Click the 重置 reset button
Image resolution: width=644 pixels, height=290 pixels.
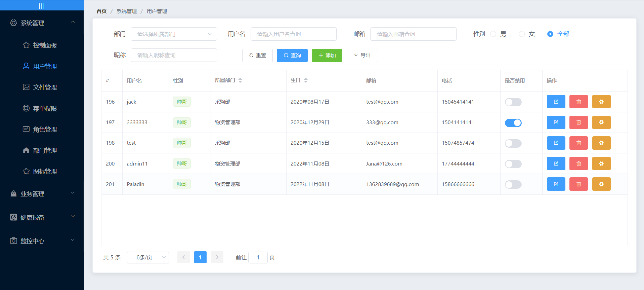click(x=257, y=56)
